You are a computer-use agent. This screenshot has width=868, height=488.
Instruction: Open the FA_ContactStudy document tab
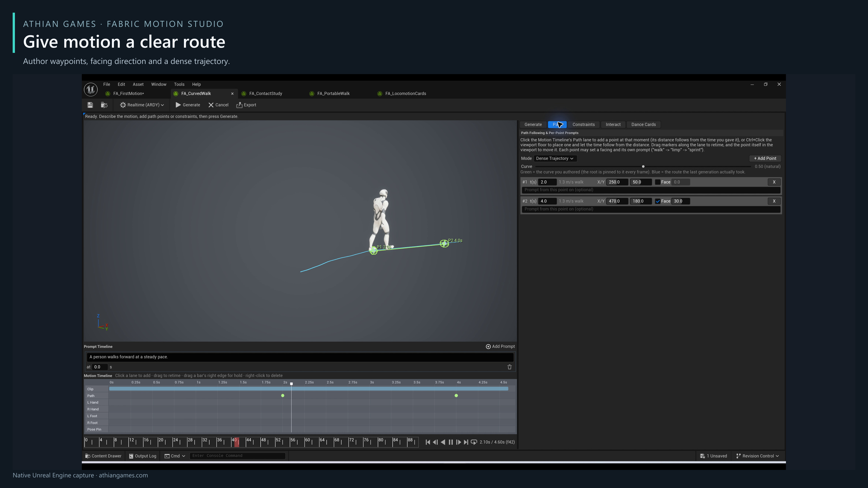click(x=266, y=94)
